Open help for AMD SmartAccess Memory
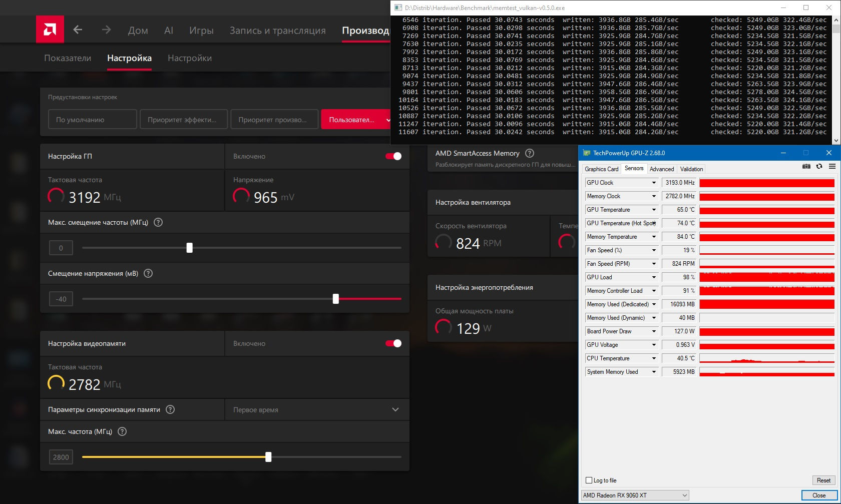Screen dimensions: 841x504 [530, 153]
